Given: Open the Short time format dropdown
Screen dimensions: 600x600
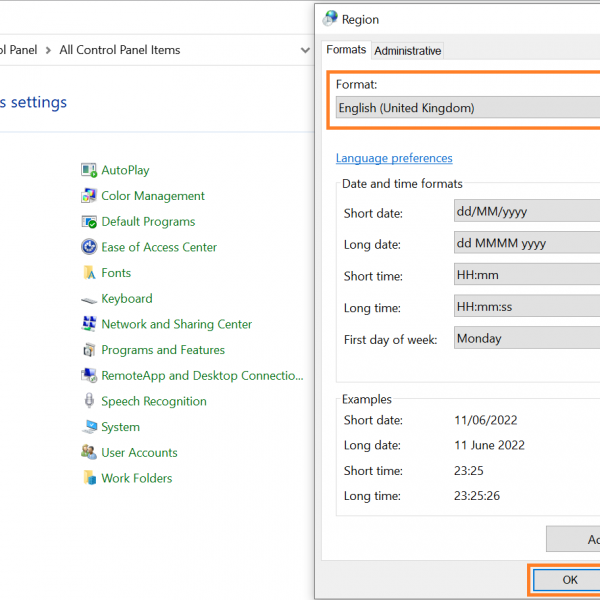Looking at the screenshot, I should click(527, 276).
